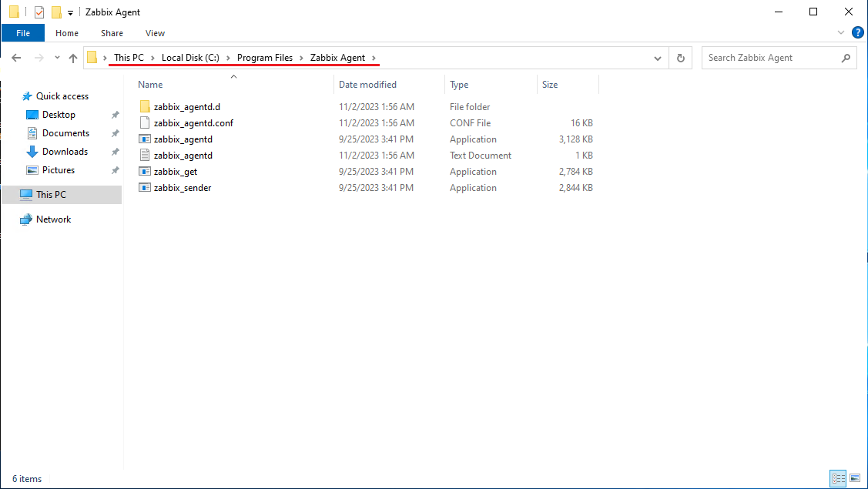Select Network in the navigation pane
The width and height of the screenshot is (868, 489).
click(x=53, y=219)
